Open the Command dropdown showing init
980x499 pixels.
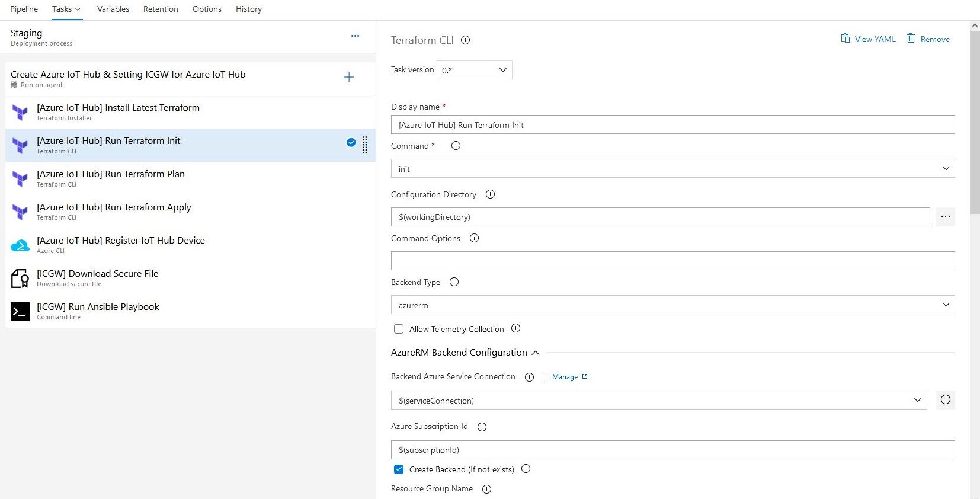pyautogui.click(x=672, y=169)
